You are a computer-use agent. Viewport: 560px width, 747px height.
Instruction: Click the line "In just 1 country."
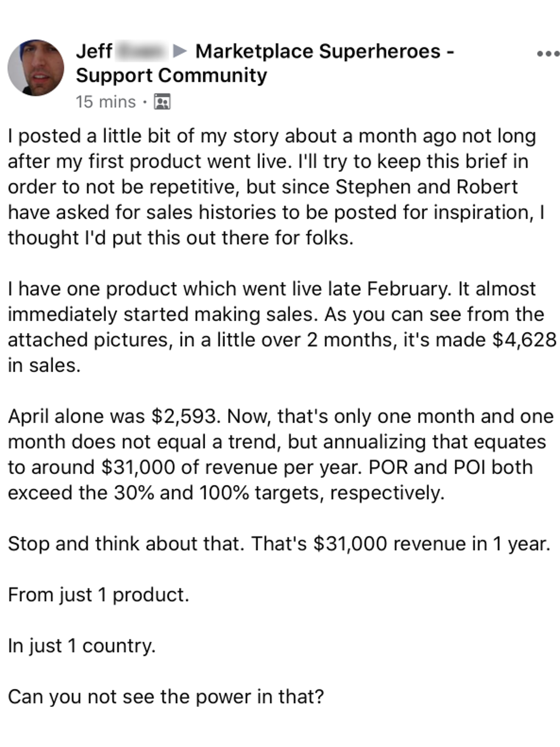82,646
